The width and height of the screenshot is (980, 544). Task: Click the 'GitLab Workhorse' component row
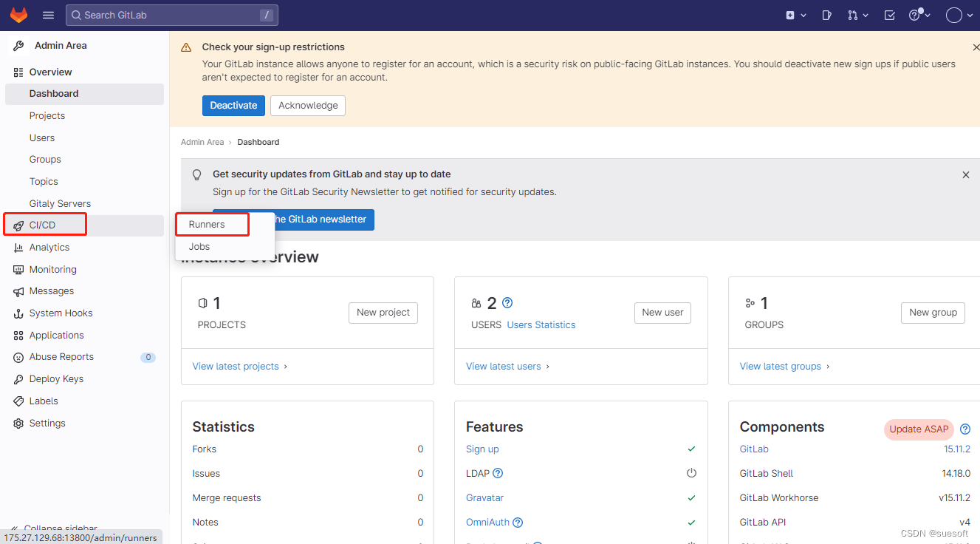(x=855, y=498)
